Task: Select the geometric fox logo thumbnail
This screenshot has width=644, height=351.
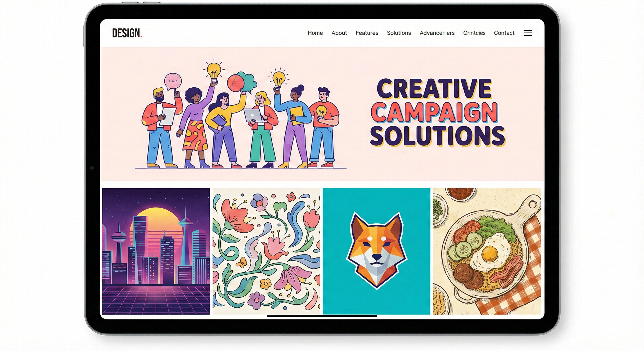Action: [x=376, y=251]
